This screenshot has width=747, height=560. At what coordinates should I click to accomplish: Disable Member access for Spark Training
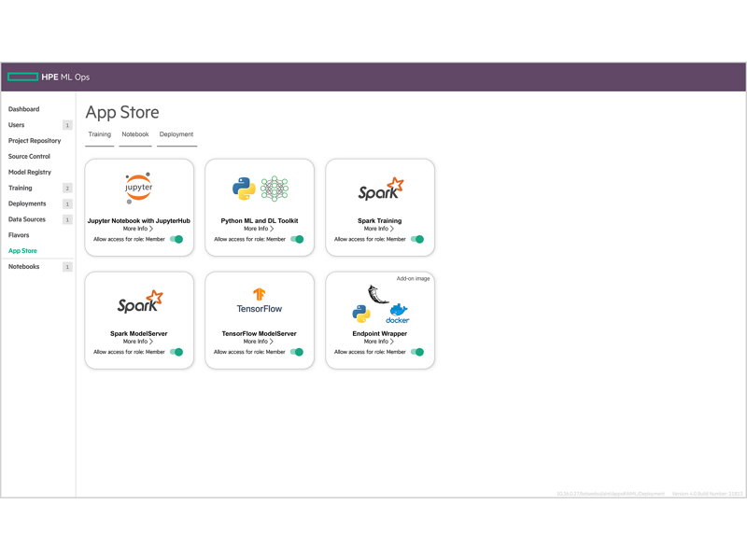(x=416, y=239)
